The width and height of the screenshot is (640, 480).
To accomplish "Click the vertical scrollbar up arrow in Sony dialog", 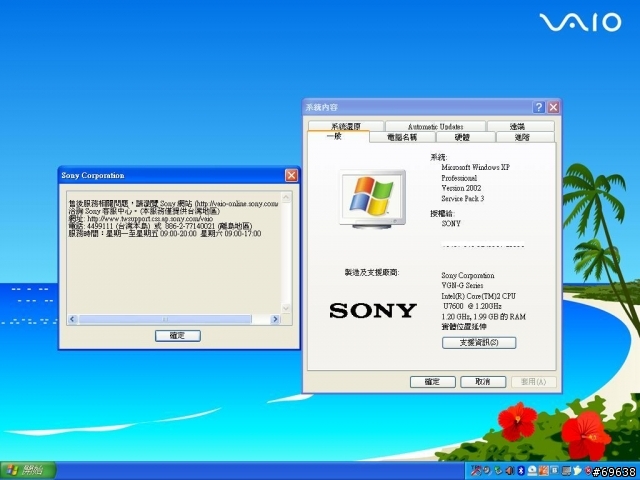I will (286, 197).
